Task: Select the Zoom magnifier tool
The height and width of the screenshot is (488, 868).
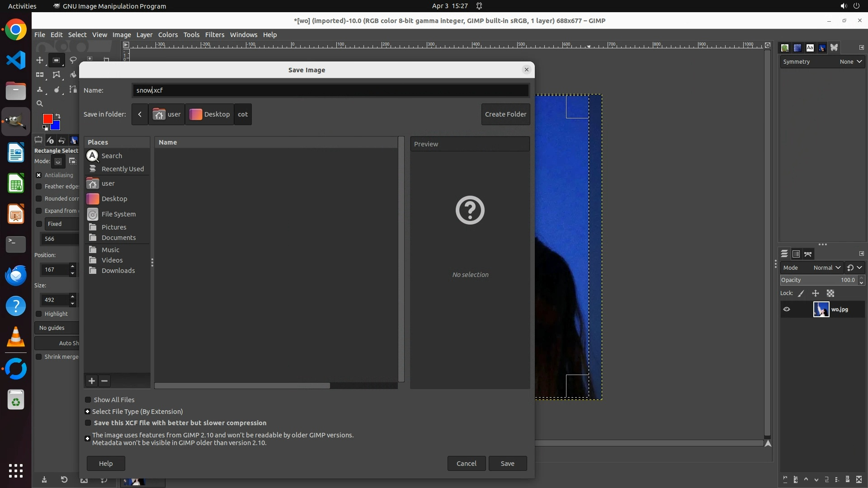Action: 40,103
